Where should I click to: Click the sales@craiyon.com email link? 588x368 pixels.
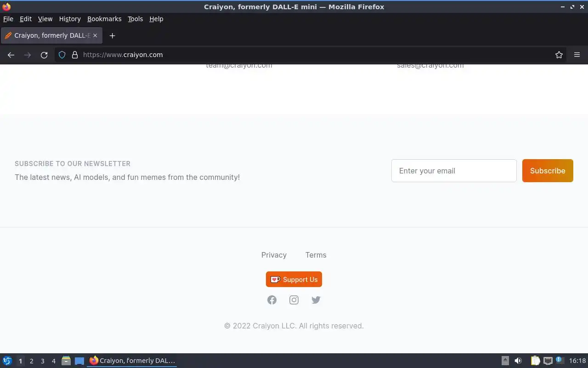coord(430,66)
